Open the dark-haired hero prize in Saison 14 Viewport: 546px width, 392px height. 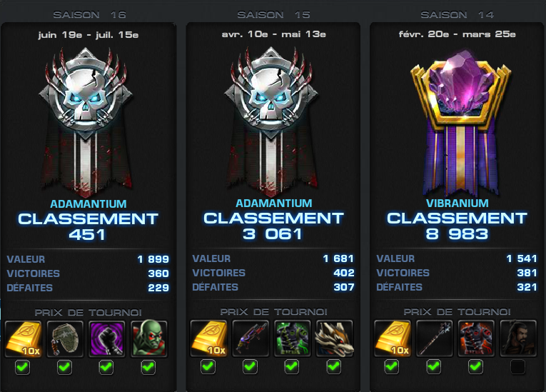pos(518,338)
